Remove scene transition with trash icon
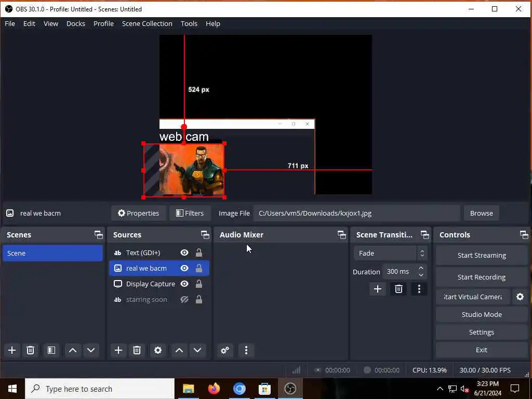 coord(398,289)
